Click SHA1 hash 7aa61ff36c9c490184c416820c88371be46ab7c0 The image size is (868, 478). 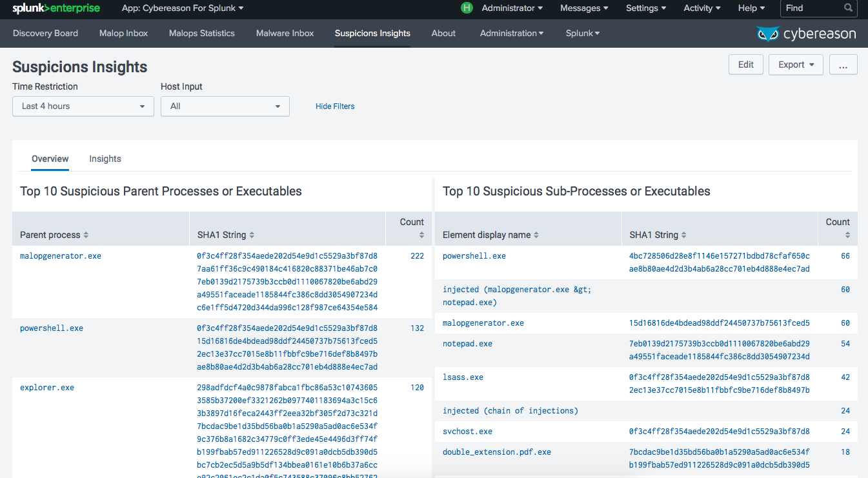click(287, 269)
